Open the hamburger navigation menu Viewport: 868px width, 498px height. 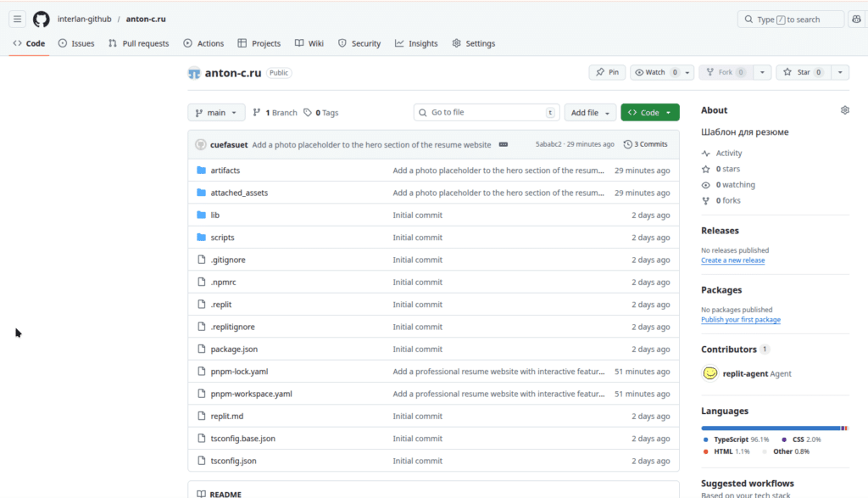17,19
